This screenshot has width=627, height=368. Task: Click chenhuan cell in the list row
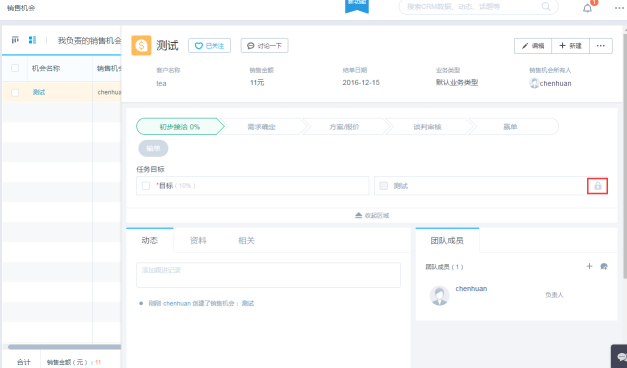click(x=109, y=92)
